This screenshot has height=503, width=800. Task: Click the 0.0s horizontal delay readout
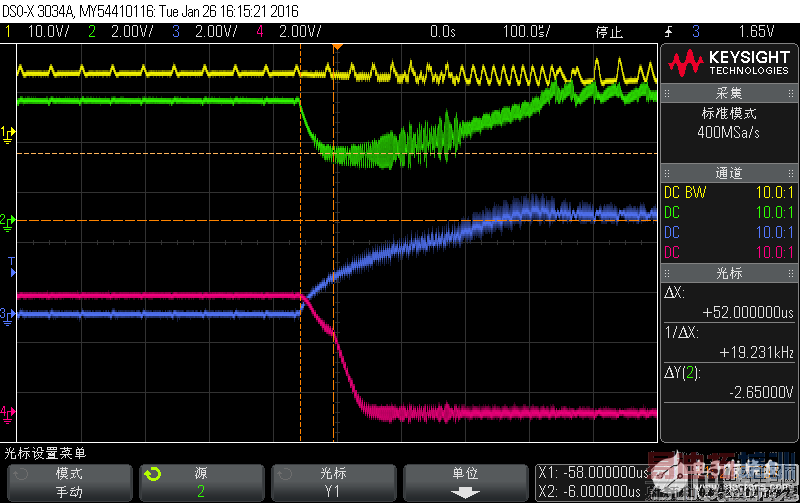click(442, 32)
